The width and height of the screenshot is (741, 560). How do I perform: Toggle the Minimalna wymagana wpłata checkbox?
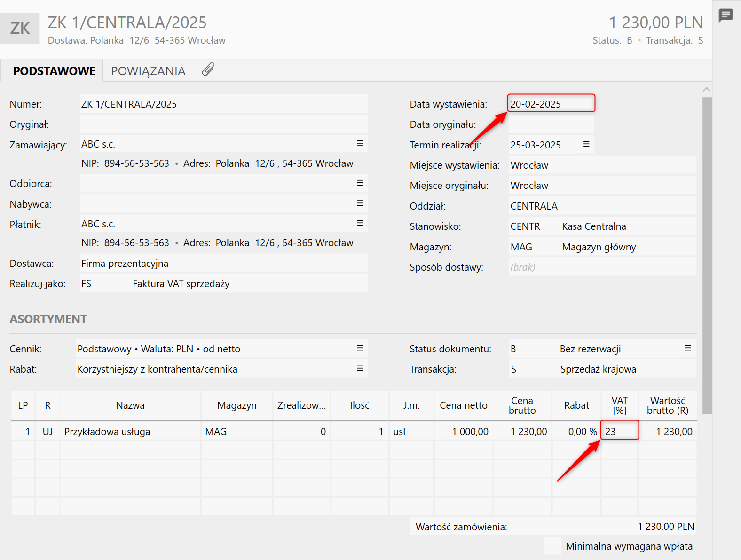click(552, 546)
